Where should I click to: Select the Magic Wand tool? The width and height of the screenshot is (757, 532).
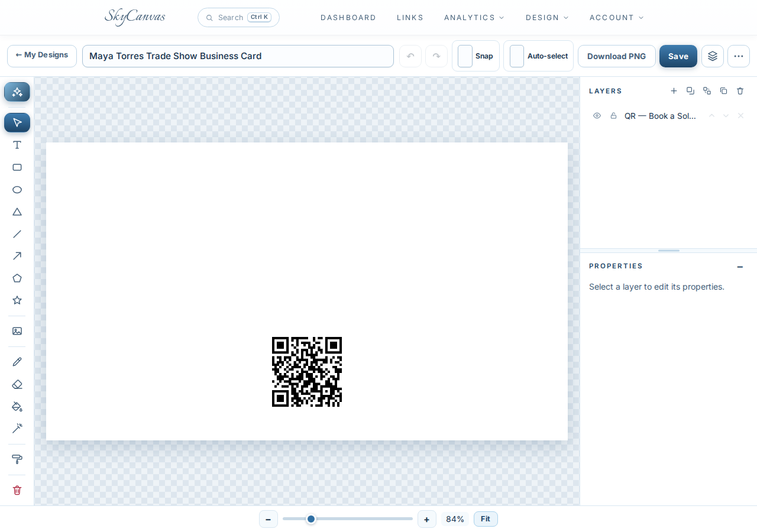click(x=17, y=428)
